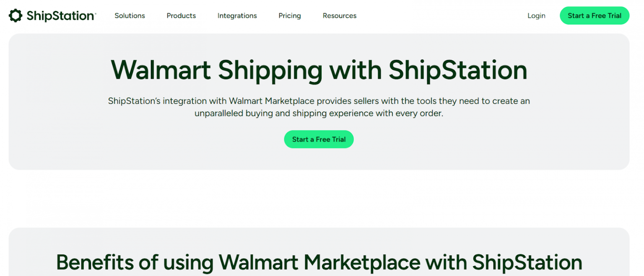Viewport: 644px width, 276px height.
Task: Expand the Resources dropdown in the navbar
Action: [x=339, y=16]
